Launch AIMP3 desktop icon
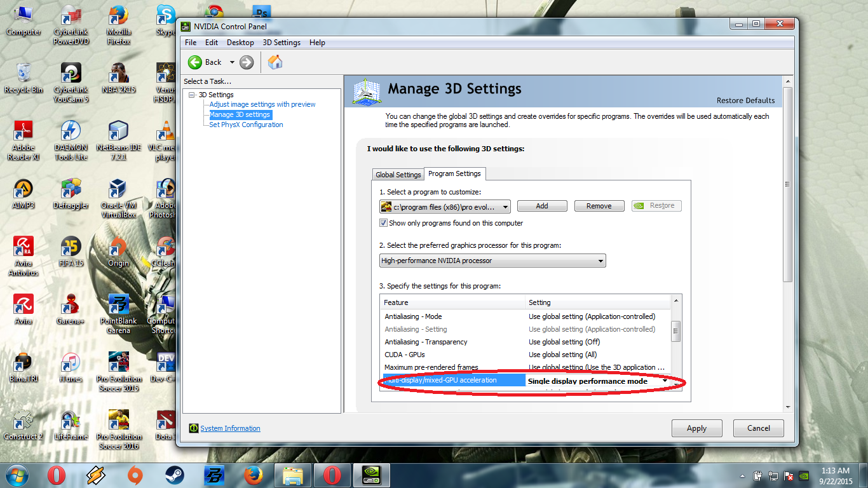 pos(24,194)
